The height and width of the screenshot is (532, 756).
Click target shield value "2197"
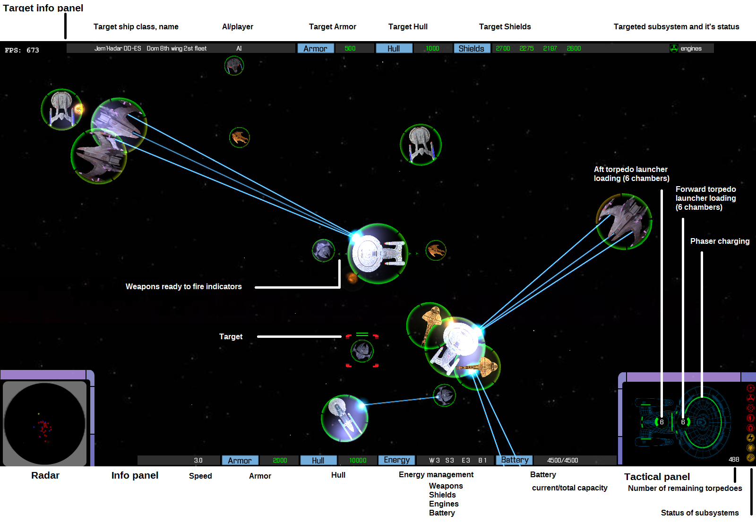point(550,48)
